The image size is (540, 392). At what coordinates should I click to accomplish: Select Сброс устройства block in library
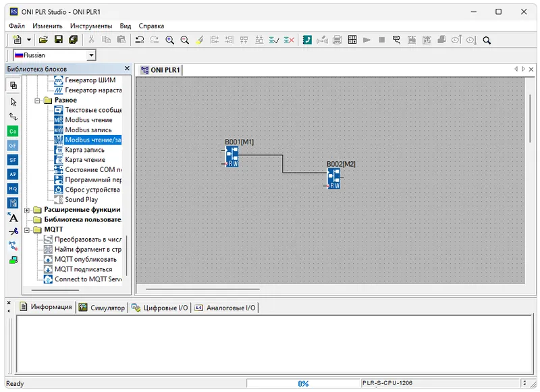92,190
